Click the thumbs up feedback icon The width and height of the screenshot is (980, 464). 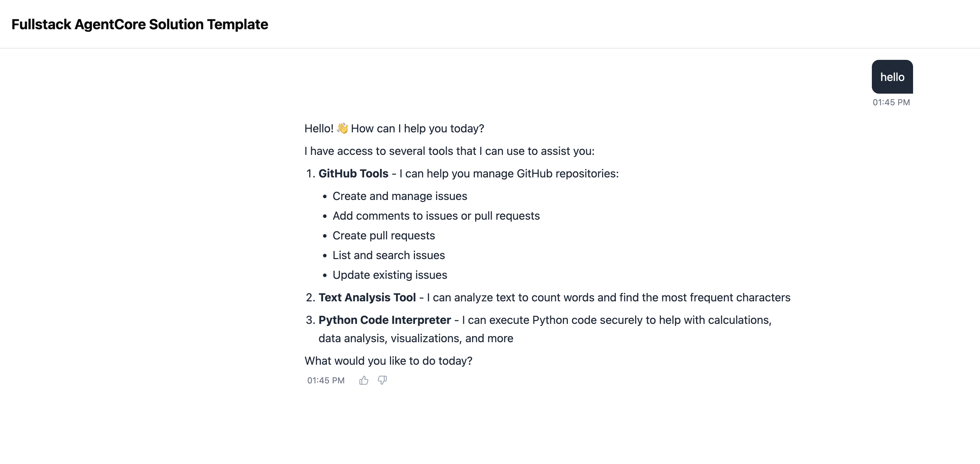pos(364,380)
